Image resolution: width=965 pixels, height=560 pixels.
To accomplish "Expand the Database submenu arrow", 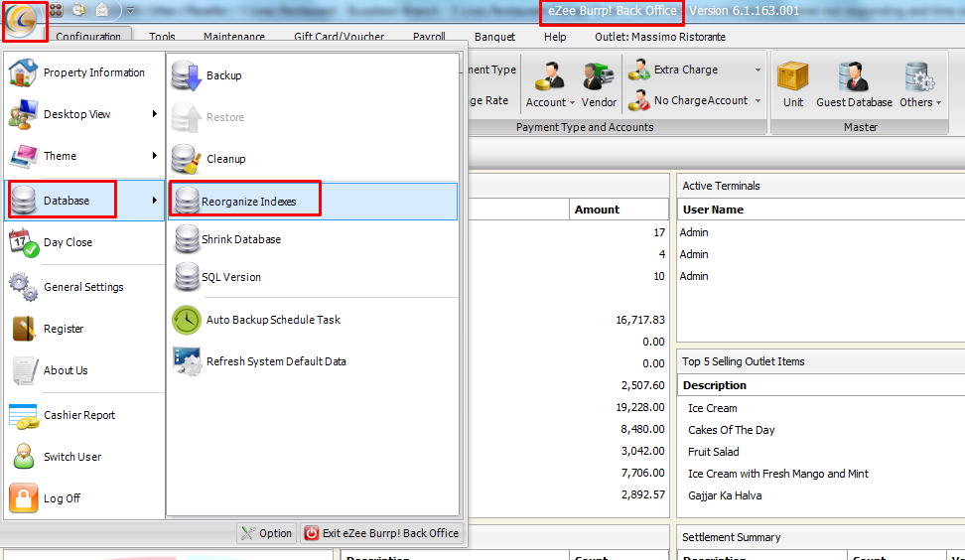I will [x=155, y=200].
